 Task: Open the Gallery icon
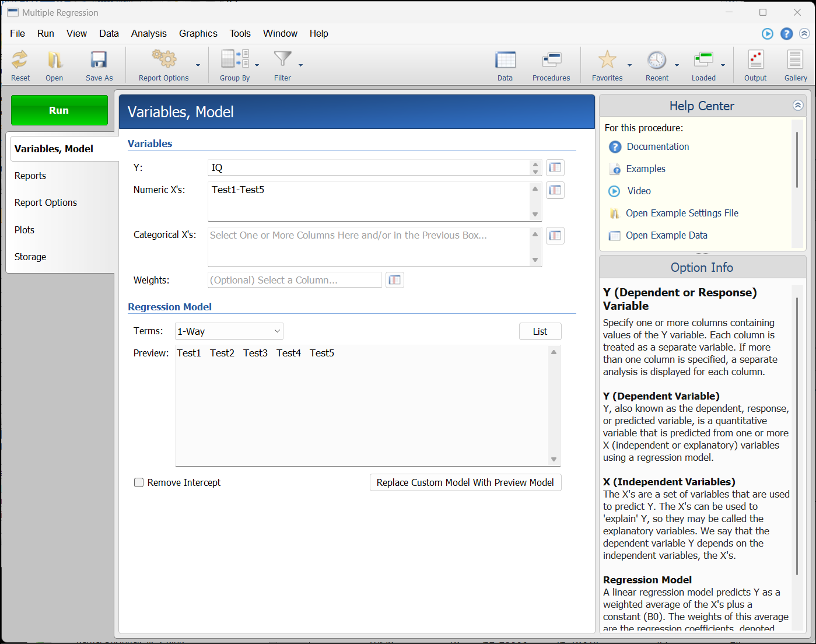tap(795, 60)
